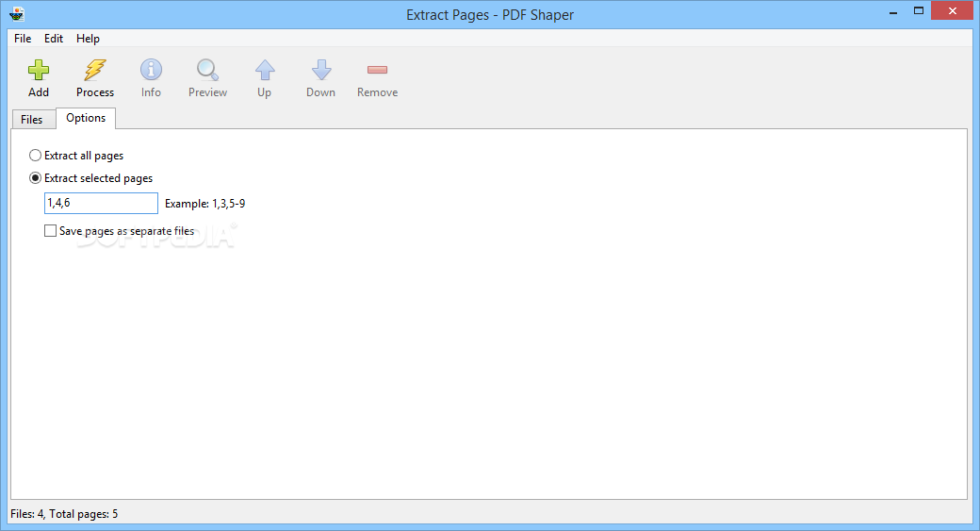Select the Options tab
Screen dimensions: 980x531
[86, 118]
